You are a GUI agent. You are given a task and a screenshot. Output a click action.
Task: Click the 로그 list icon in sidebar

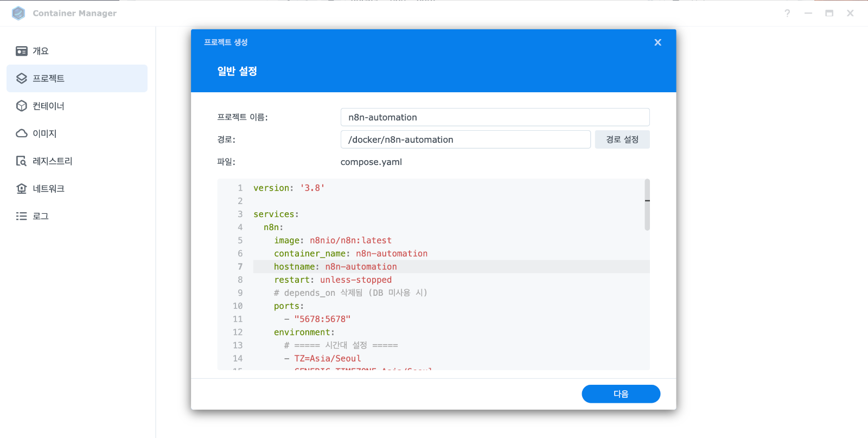22,216
